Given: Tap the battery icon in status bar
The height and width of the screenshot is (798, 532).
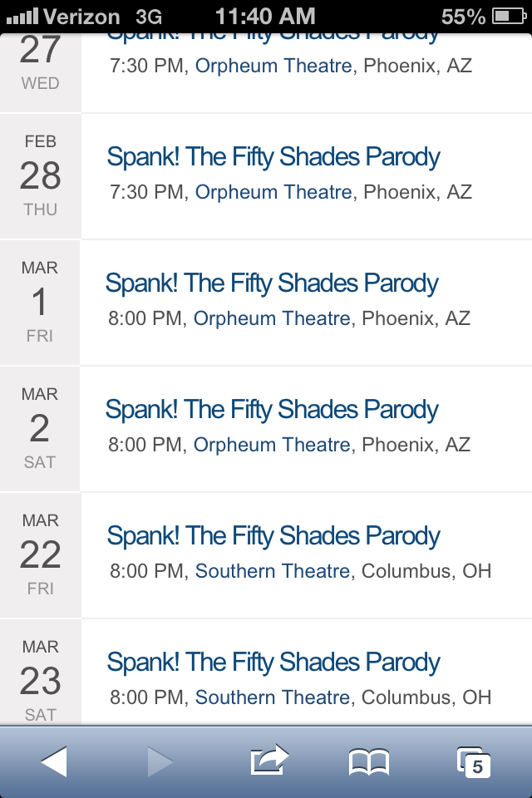Looking at the screenshot, I should 509,17.
